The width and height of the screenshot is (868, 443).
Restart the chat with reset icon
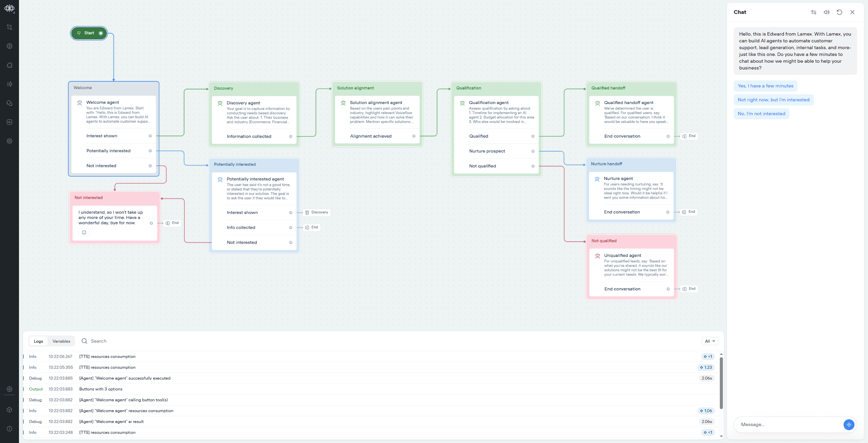point(839,12)
